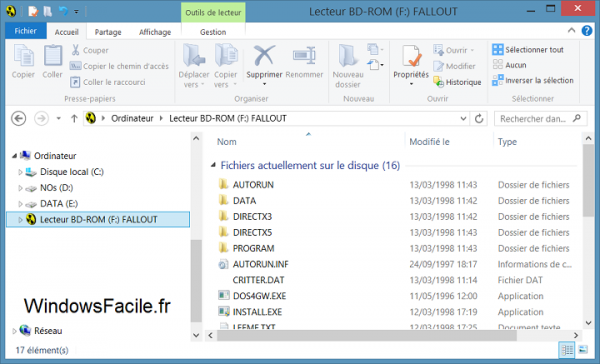Click Aucun to deselect all
The height and width of the screenshot is (364, 600).
tap(509, 65)
